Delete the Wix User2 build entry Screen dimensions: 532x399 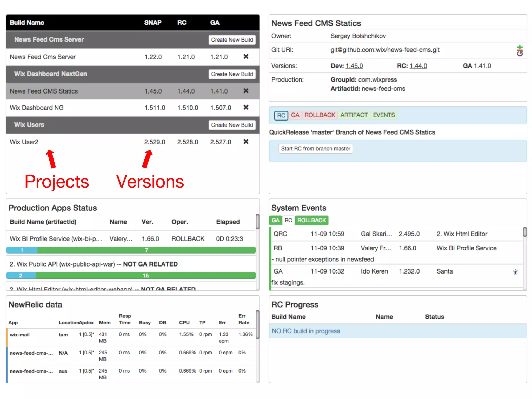click(246, 142)
